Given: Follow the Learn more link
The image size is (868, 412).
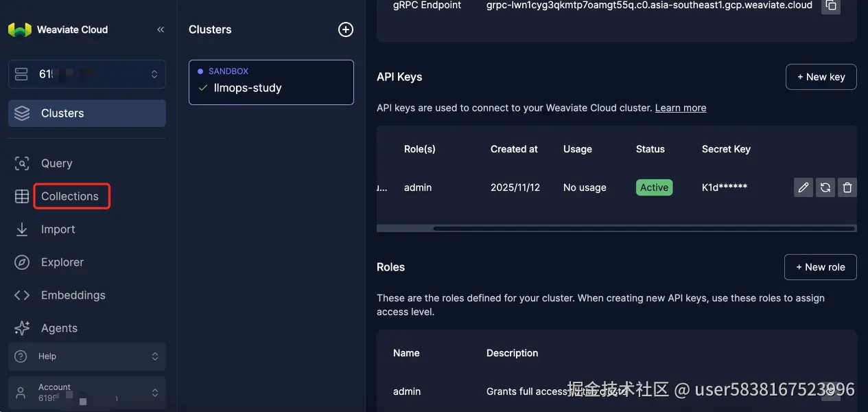Looking at the screenshot, I should [x=681, y=108].
